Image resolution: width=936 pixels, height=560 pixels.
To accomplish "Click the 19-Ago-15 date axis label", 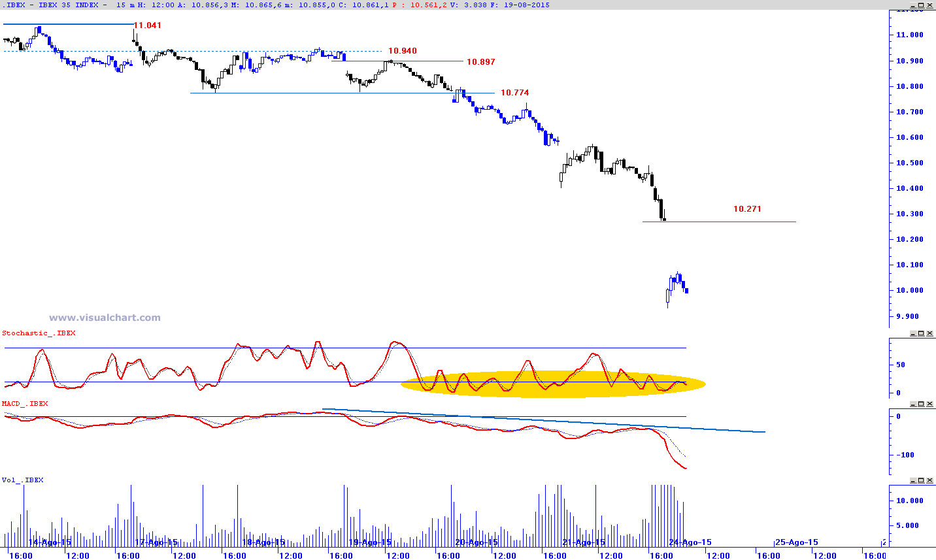I will 370,542.
